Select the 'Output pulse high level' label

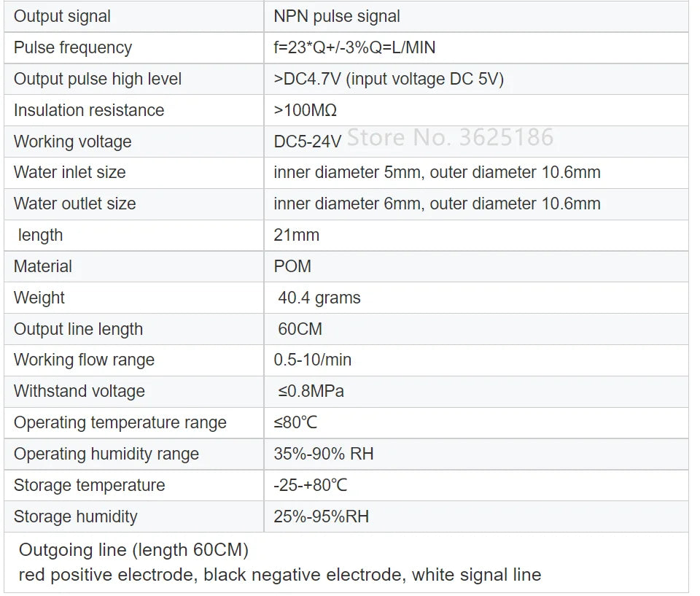(98, 79)
